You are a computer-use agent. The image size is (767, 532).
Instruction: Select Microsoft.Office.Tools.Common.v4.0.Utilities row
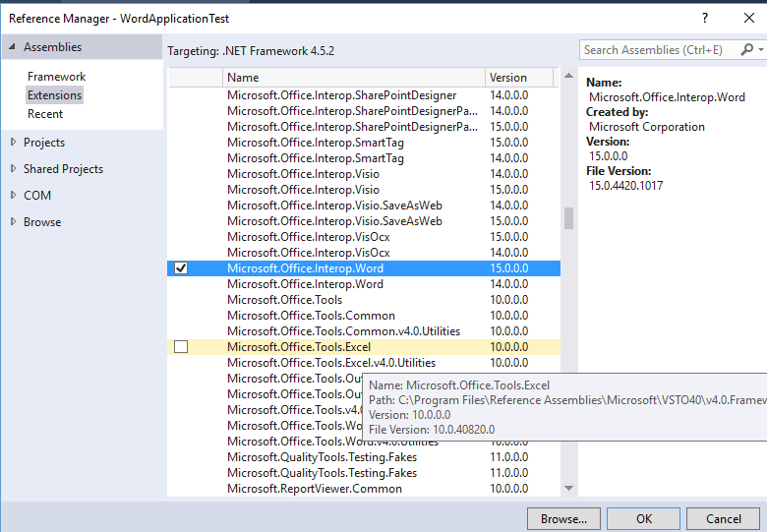click(364, 331)
